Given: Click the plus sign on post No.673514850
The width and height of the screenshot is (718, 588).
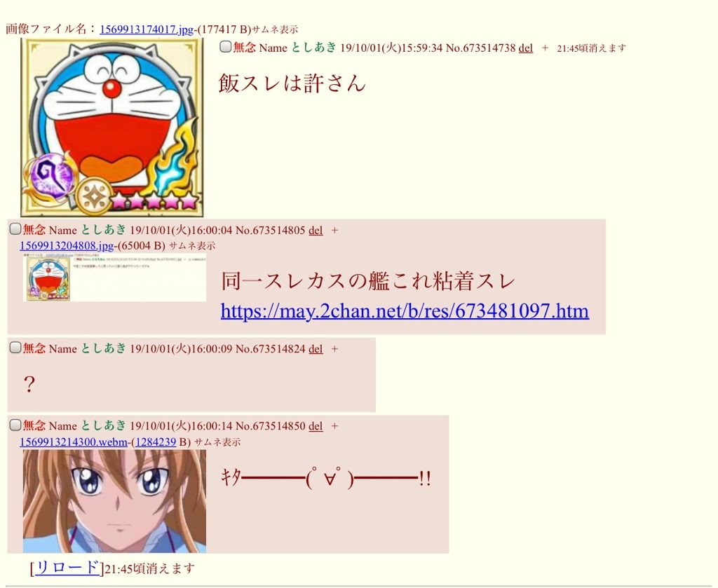Looking at the screenshot, I should pos(334,427).
